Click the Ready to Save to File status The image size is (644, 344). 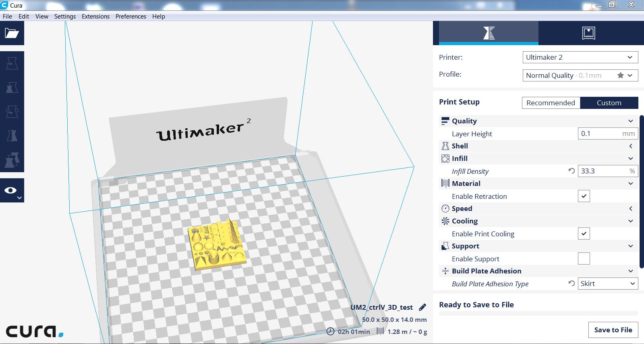(x=476, y=305)
